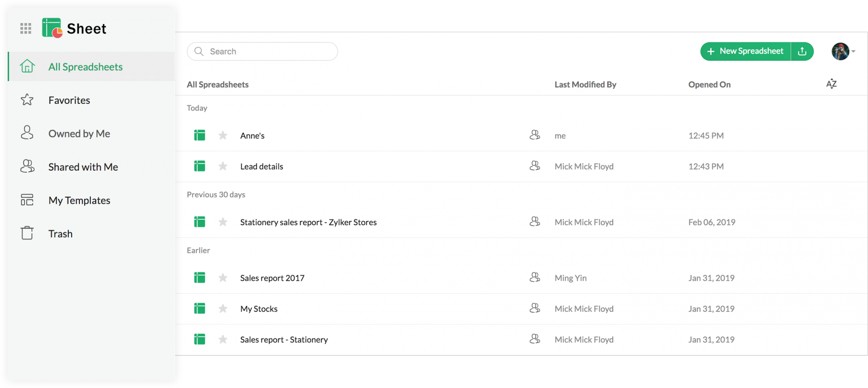Open the profile avatar dropdown

tap(841, 51)
